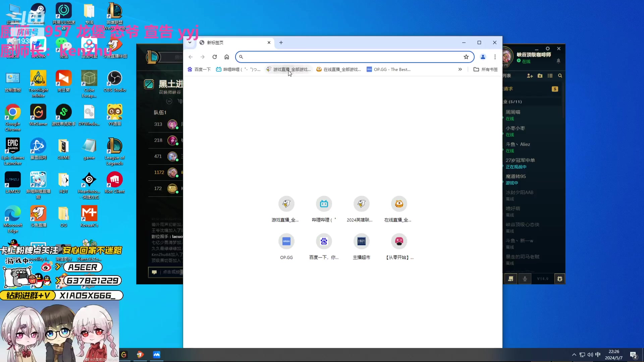This screenshot has width=644, height=362.
Task: Click notification bell in League client
Action: (x=558, y=61)
